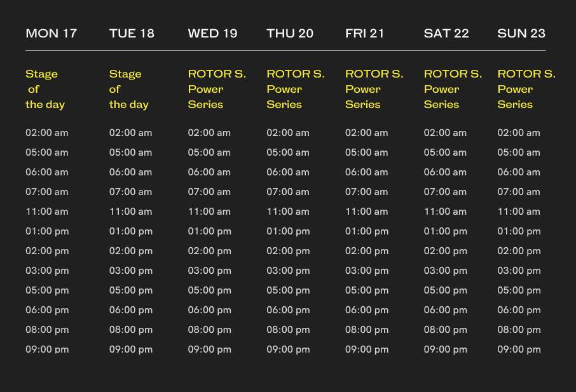Viewport: 576px width, 392px height.
Task: Open Wednesday's ROTOR S. Power Series title
Action: pos(217,89)
